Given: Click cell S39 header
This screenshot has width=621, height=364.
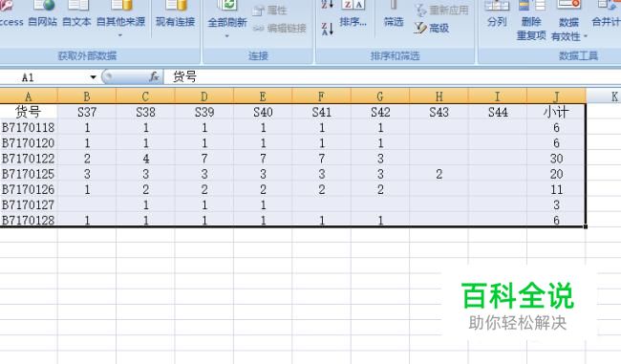Looking at the screenshot, I should [203, 112].
